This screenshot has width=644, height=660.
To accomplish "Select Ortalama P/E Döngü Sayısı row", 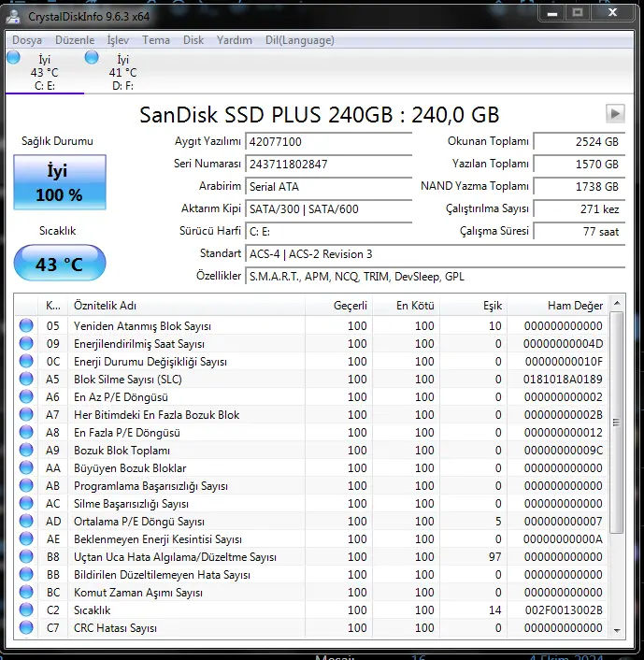I will (x=311, y=521).
